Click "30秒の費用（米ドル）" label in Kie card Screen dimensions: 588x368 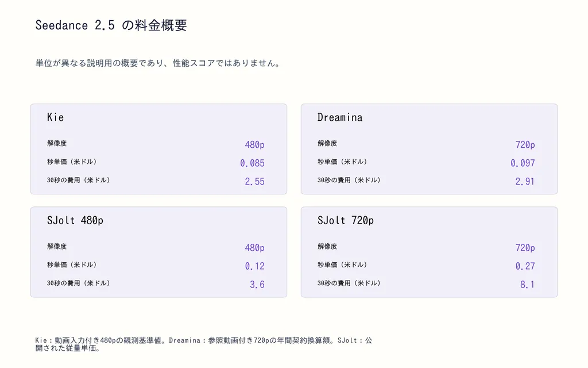[79, 180]
